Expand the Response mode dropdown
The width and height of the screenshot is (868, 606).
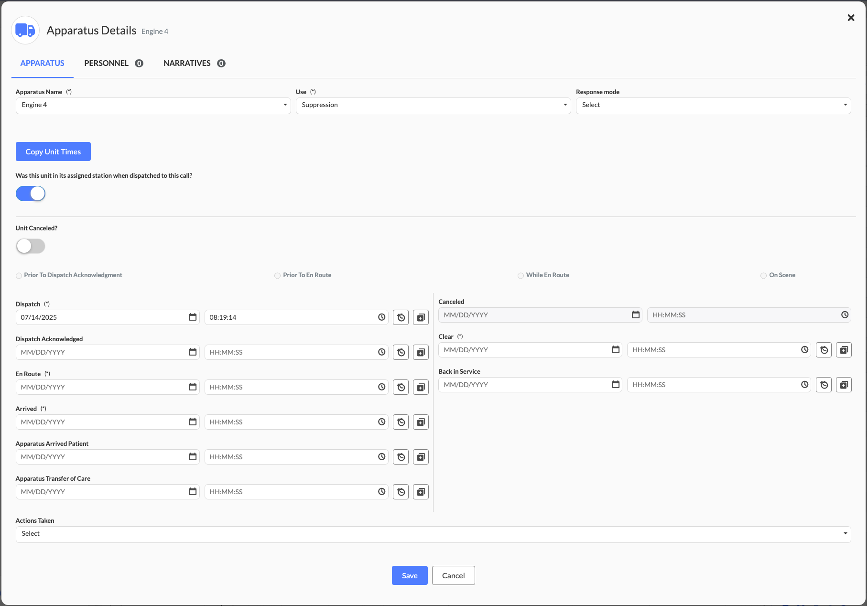click(x=713, y=105)
